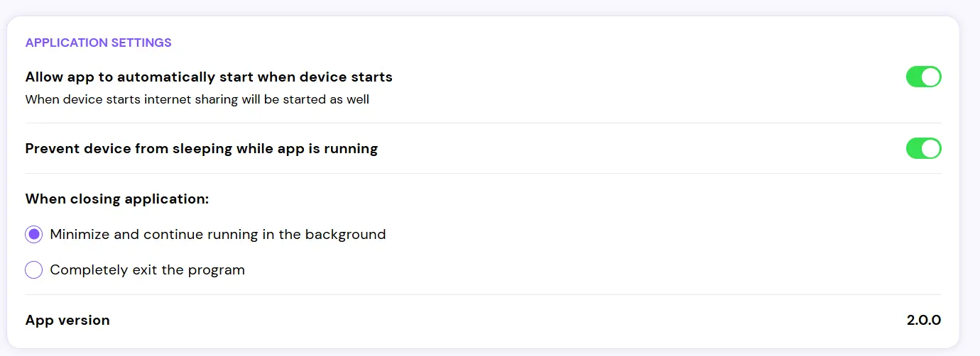Click the white knob on the sleep-prevention toggle
This screenshot has height=356, width=980.
click(x=931, y=148)
